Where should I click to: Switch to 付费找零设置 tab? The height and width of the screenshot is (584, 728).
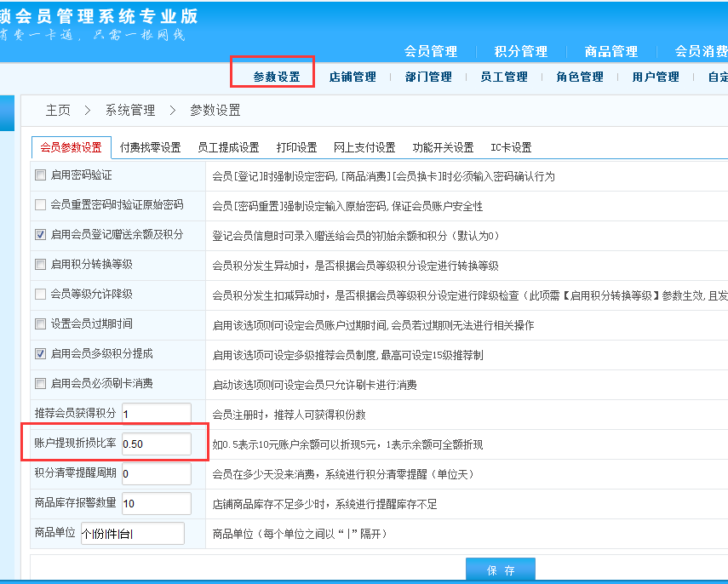click(x=150, y=147)
